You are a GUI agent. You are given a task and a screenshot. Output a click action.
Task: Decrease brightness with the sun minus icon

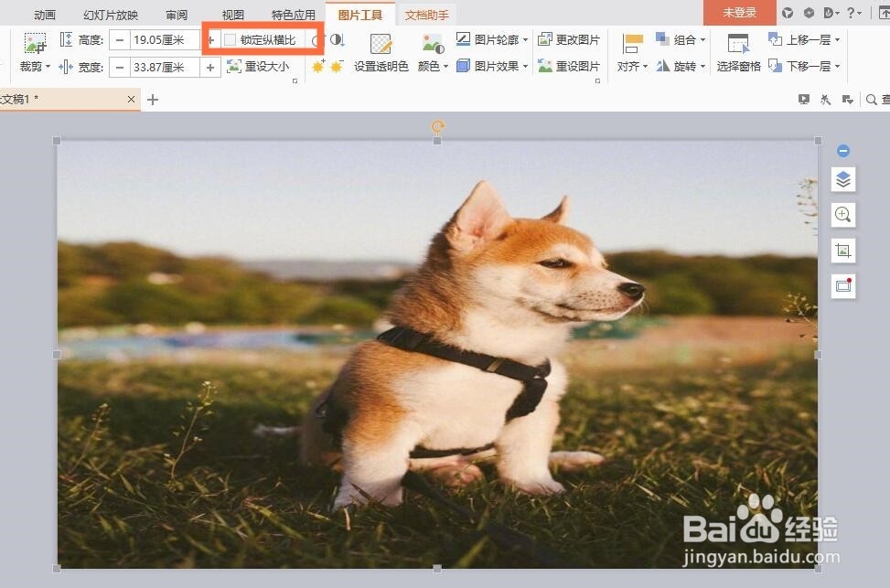pyautogui.click(x=337, y=67)
